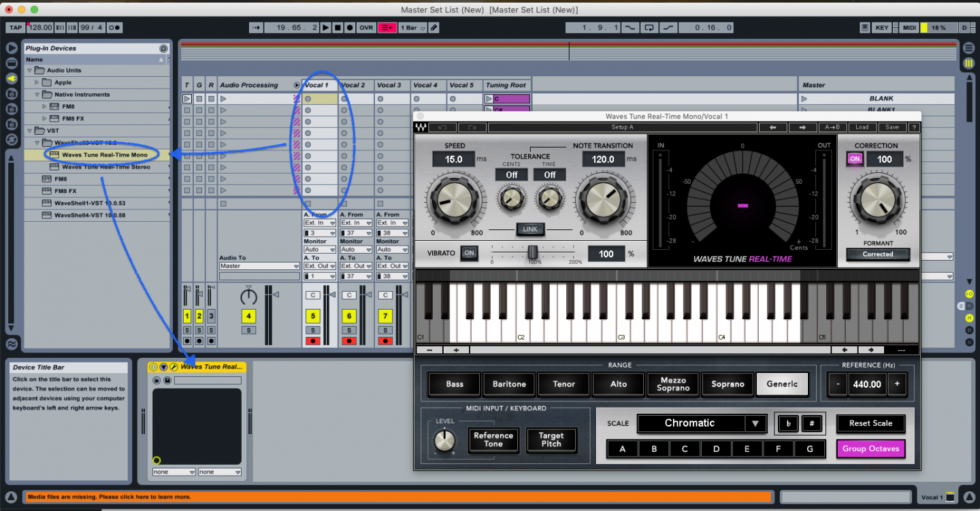Screen dimensions: 980x511
Task: Collapse the VST folder
Action: 29,131
